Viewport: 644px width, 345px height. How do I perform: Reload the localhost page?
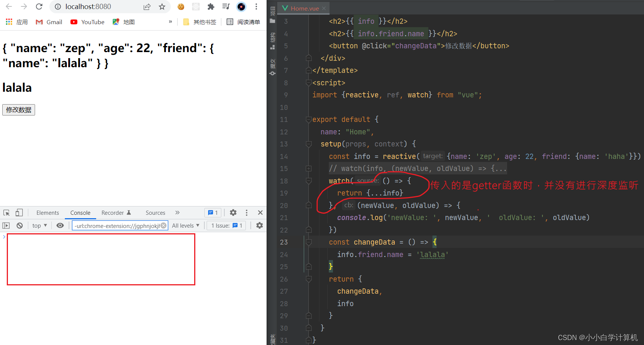(39, 6)
